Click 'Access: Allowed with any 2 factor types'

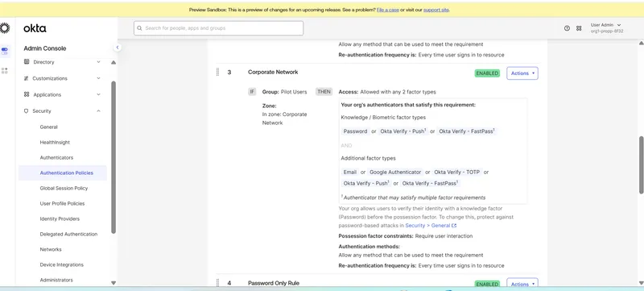(x=387, y=92)
